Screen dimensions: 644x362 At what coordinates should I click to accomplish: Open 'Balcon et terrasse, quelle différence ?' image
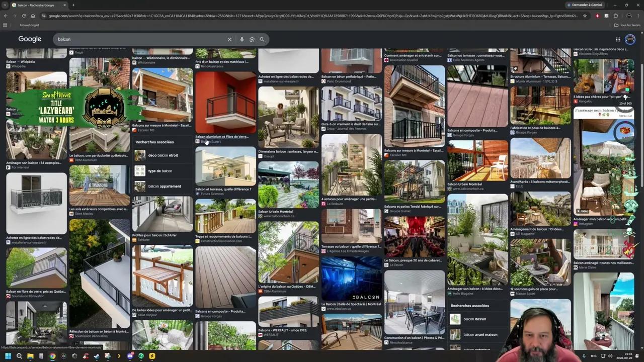click(x=225, y=166)
